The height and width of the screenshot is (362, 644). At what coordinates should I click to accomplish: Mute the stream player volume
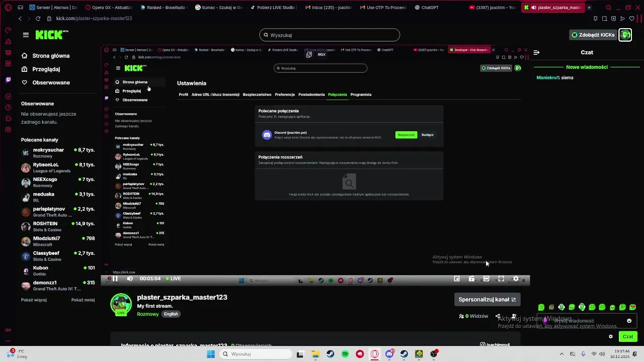130,279
